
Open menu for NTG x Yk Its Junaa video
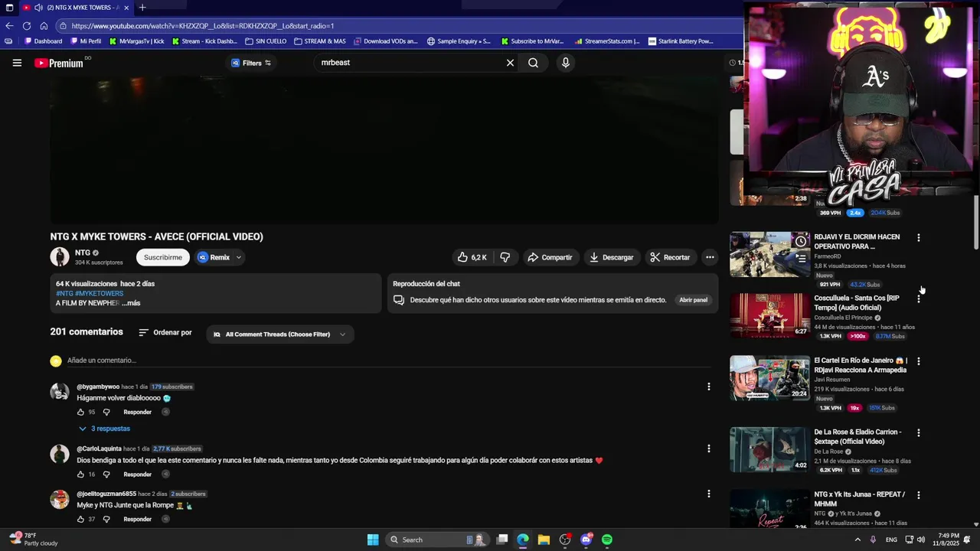tap(919, 495)
